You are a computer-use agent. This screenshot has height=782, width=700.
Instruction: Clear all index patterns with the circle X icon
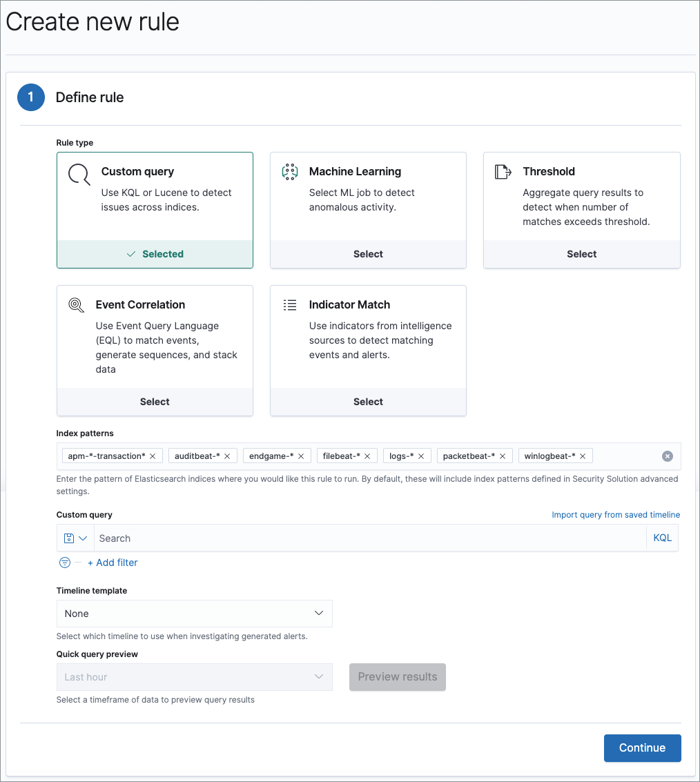667,456
